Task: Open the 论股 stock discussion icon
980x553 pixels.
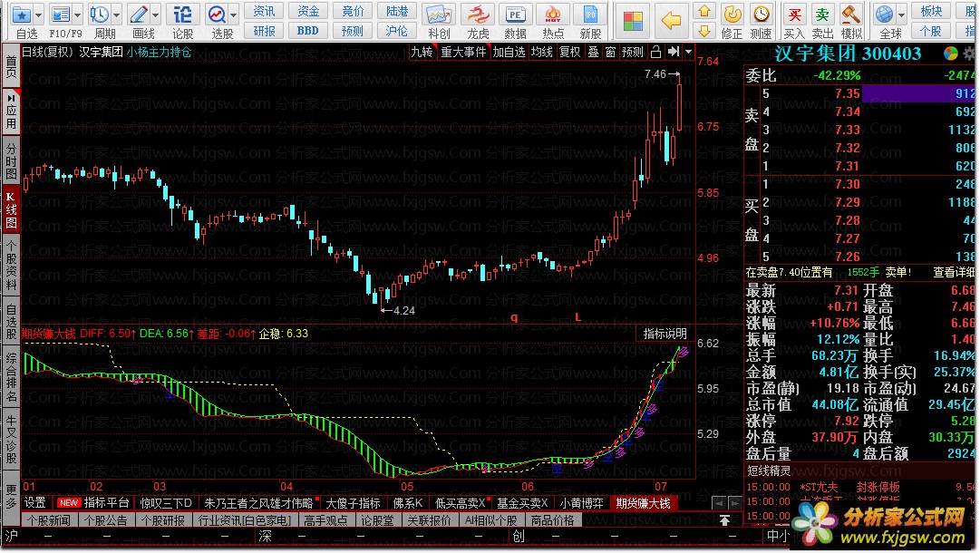Action: pyautogui.click(x=182, y=15)
